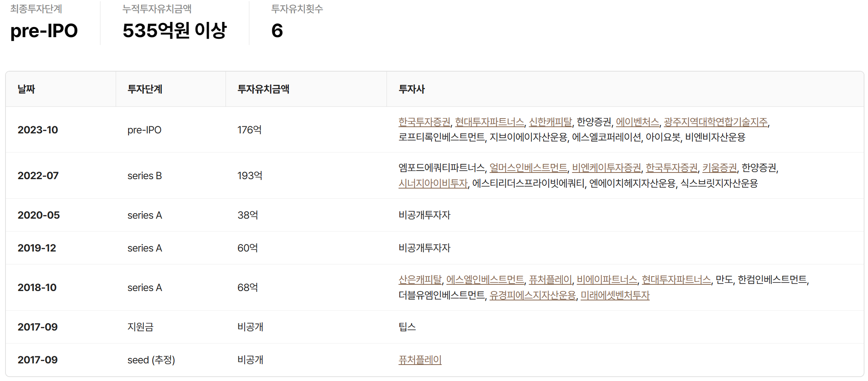Click 퓨처플레이 in the seed row
The image size is (868, 381).
coord(420,360)
